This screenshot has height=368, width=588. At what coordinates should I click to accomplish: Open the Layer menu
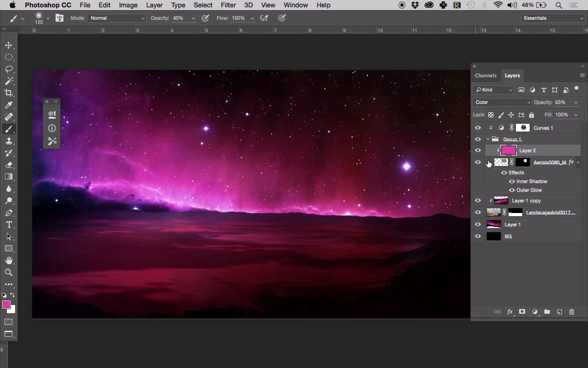point(154,5)
